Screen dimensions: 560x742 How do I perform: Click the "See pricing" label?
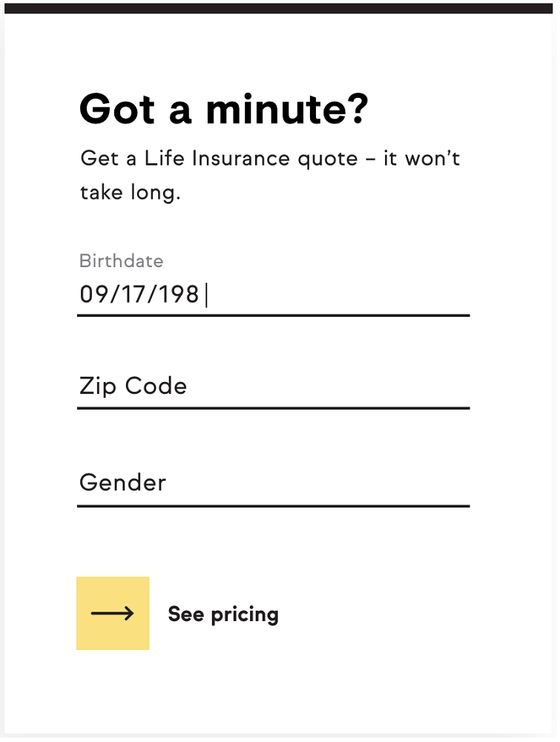coord(223,614)
